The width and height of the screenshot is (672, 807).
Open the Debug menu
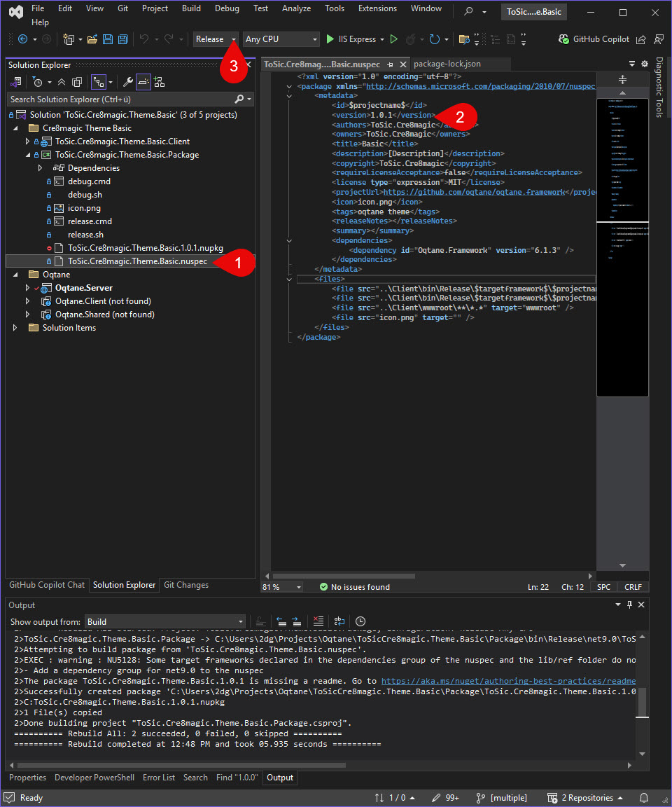[x=227, y=8]
